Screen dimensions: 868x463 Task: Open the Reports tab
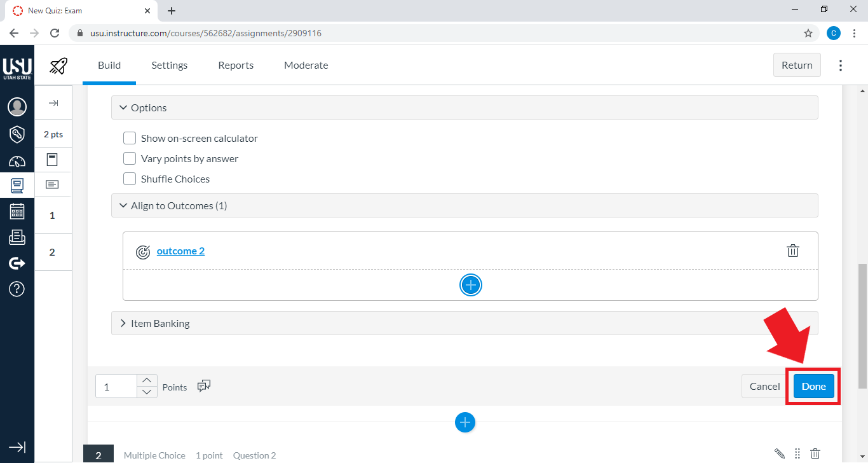pos(235,65)
